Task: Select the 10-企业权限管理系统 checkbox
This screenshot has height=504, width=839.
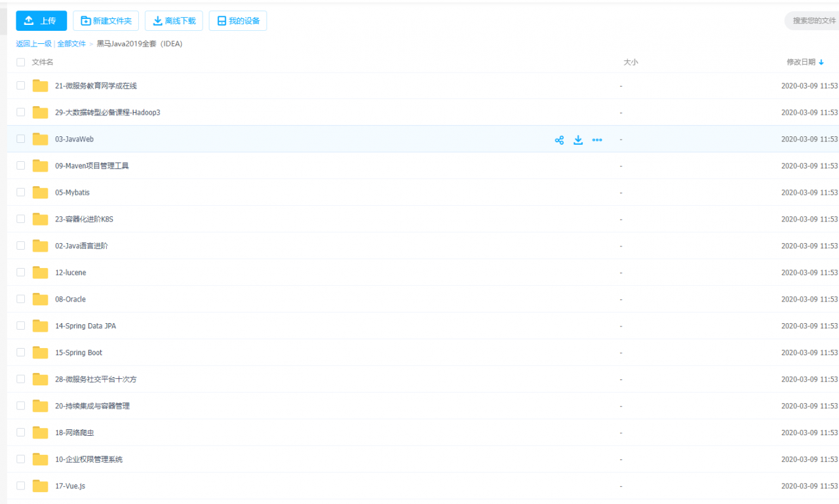Action: point(20,459)
